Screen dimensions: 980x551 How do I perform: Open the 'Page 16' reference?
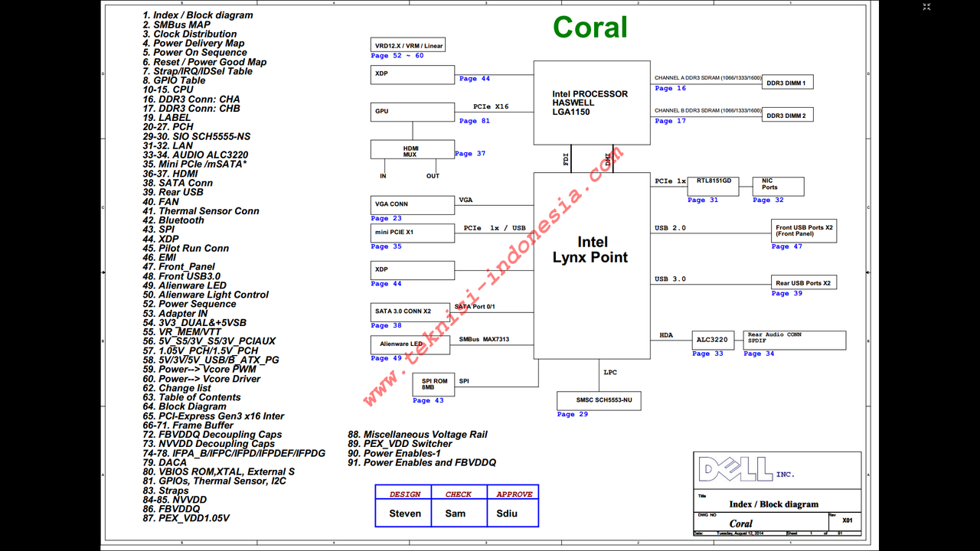(x=671, y=89)
